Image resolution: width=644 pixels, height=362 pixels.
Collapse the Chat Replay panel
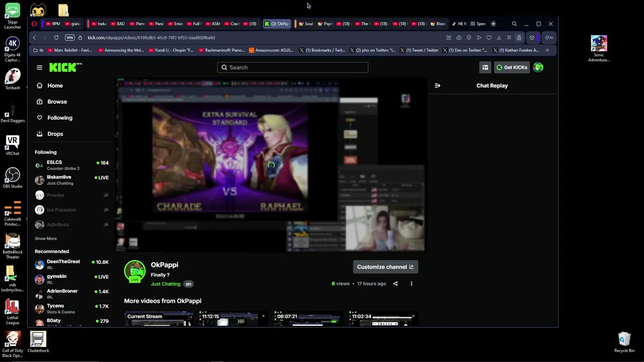point(437,85)
